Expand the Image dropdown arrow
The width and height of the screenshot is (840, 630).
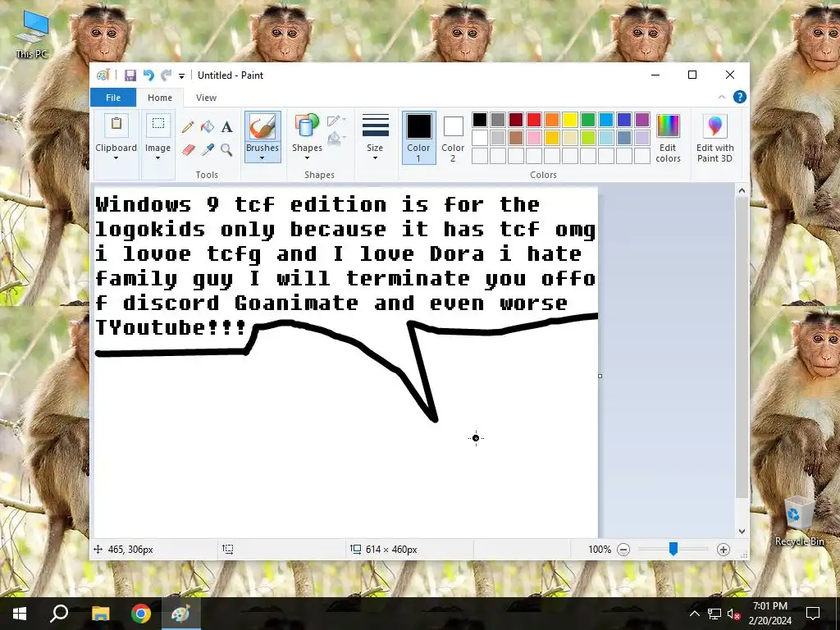[x=157, y=158]
